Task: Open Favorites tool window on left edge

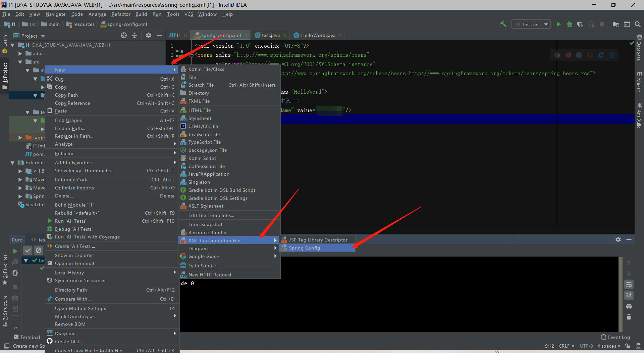Action: click(x=5, y=270)
